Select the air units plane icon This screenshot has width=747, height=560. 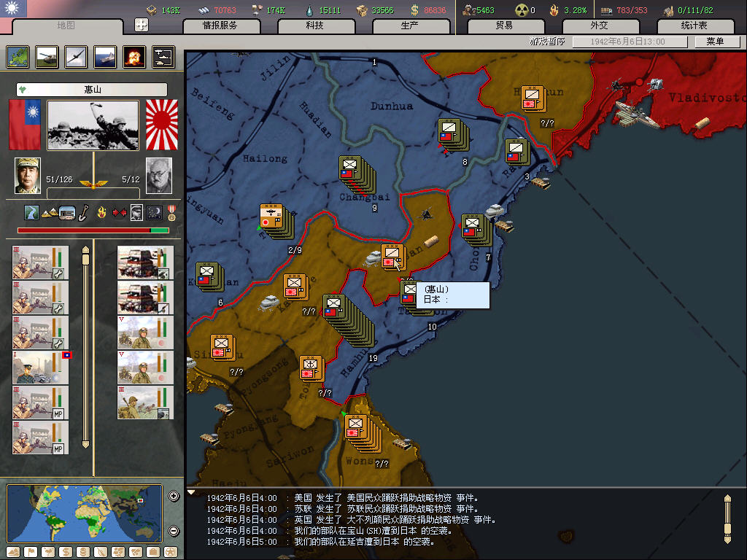[76, 57]
